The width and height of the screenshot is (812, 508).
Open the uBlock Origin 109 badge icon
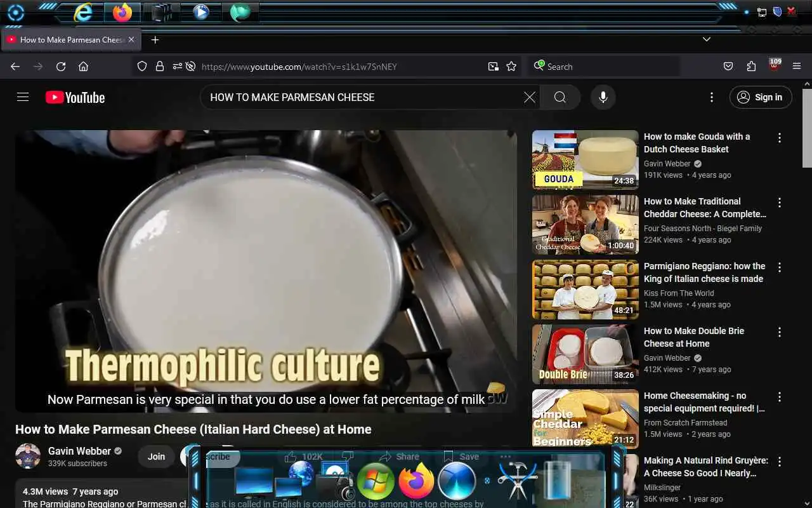(x=775, y=65)
